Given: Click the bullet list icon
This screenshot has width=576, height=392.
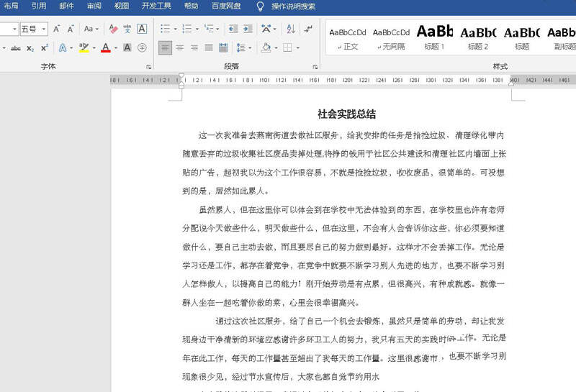Looking at the screenshot, I should tap(166, 29).
